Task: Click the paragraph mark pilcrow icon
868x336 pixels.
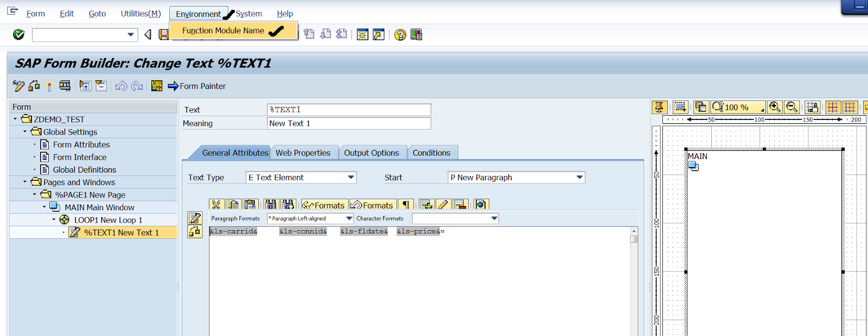Action: [x=406, y=205]
